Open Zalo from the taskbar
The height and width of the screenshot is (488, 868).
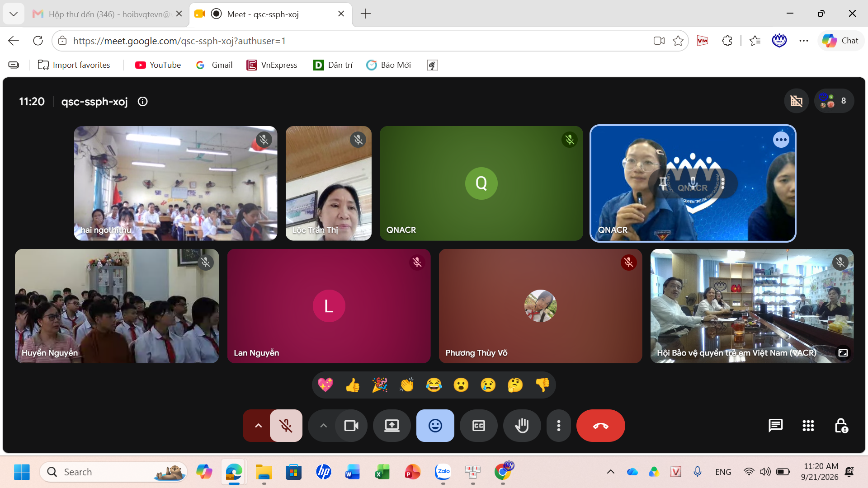point(443,472)
